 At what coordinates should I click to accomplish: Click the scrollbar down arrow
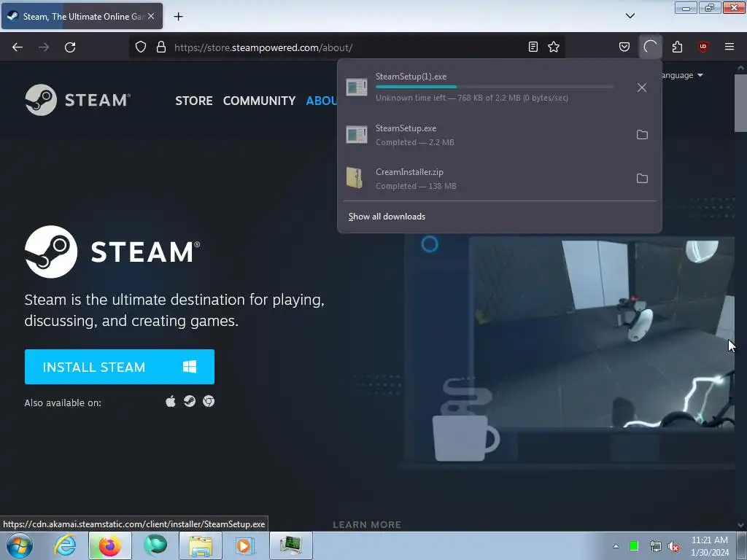pyautogui.click(x=740, y=525)
